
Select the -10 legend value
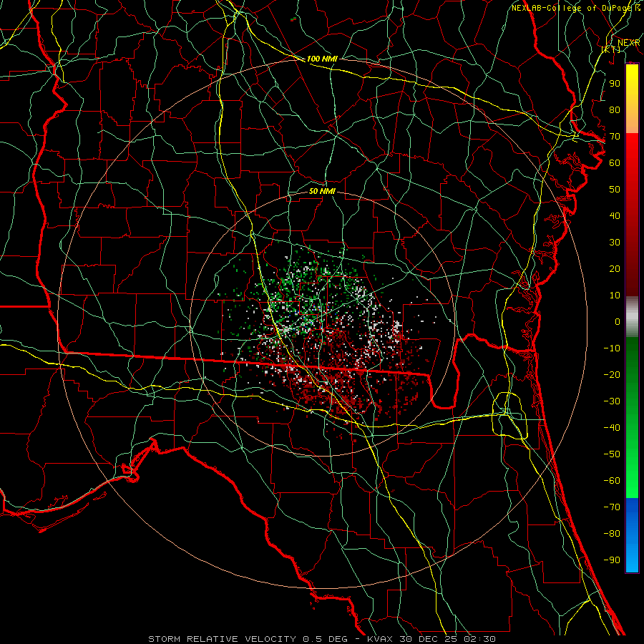click(612, 348)
